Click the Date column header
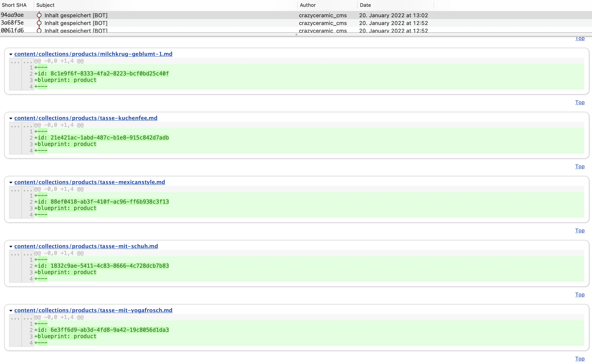The image size is (592, 364). pos(365,5)
